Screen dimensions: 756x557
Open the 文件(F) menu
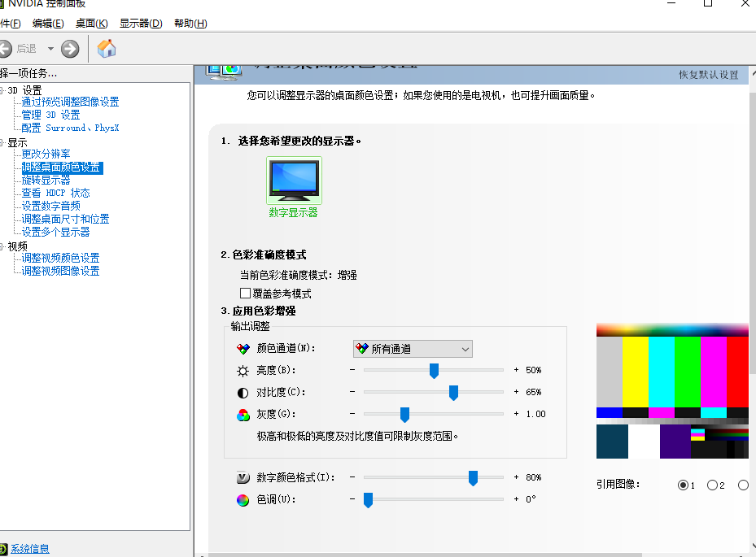point(10,24)
